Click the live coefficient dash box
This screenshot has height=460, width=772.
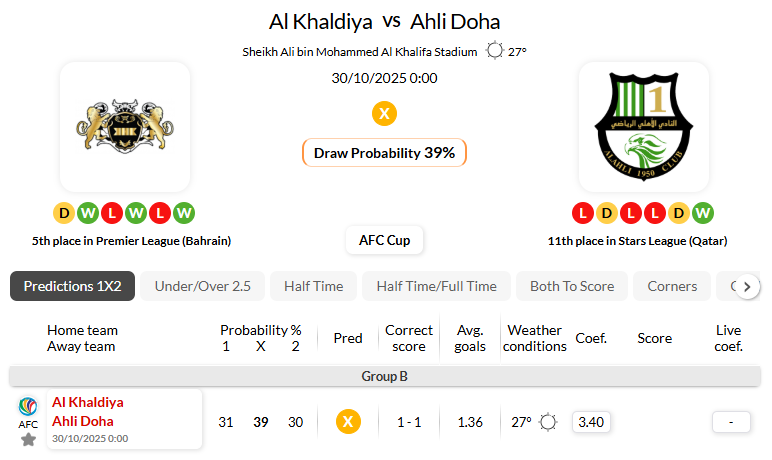click(731, 422)
